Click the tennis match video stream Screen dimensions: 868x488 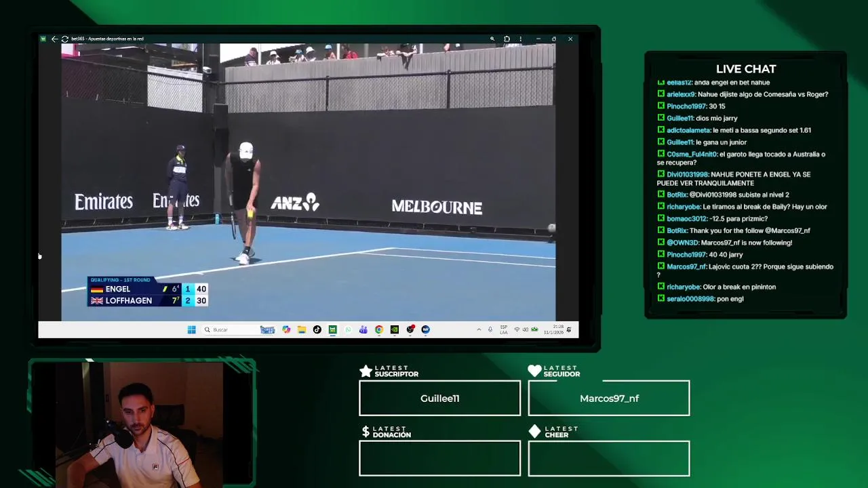click(309, 182)
